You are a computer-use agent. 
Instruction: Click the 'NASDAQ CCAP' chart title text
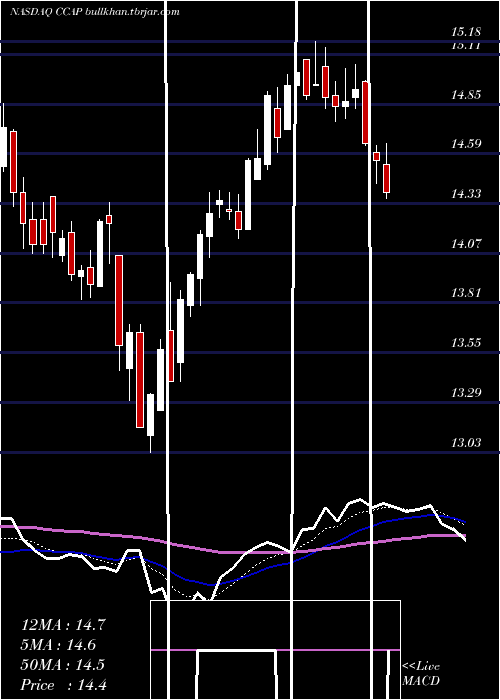click(44, 12)
